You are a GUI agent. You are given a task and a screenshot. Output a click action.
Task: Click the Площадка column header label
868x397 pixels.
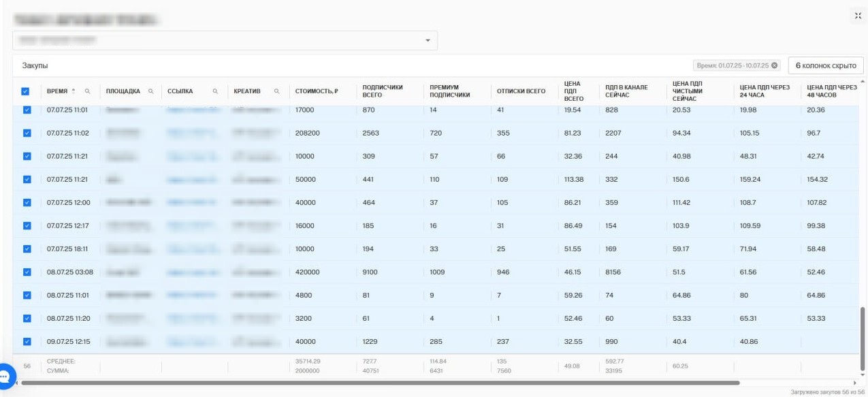(123, 91)
